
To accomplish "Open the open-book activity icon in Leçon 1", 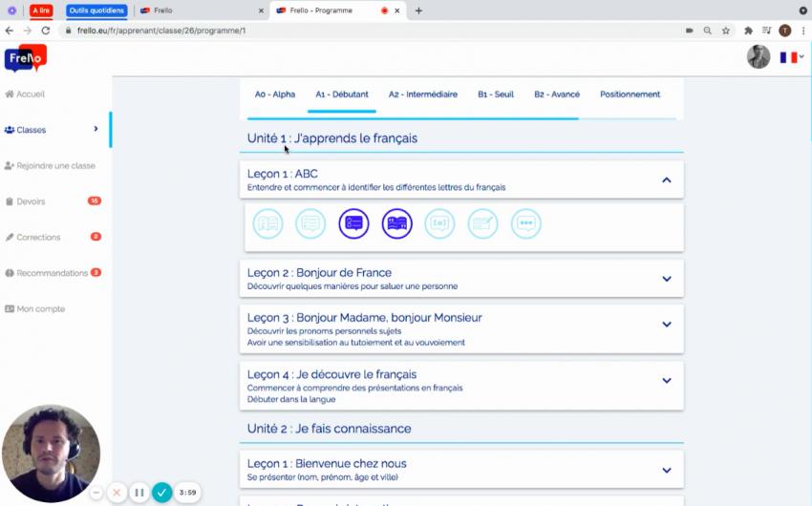I will click(x=397, y=223).
